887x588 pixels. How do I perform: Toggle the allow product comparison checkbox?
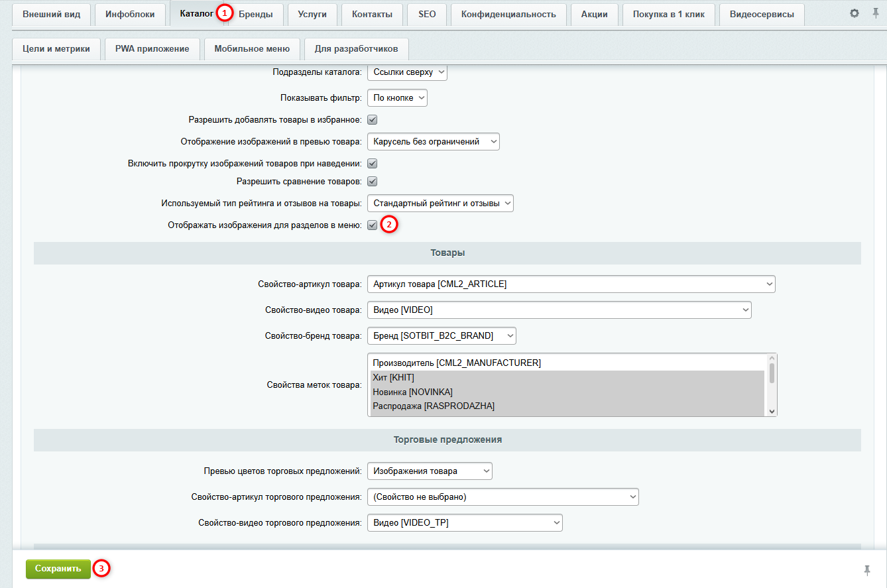pos(373,181)
